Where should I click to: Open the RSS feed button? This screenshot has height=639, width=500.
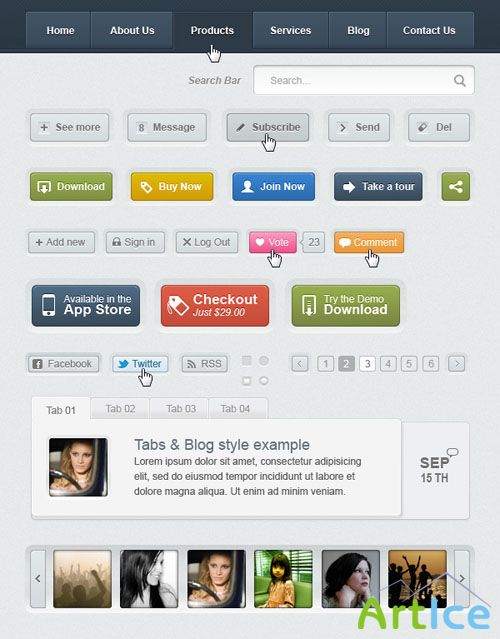point(205,364)
